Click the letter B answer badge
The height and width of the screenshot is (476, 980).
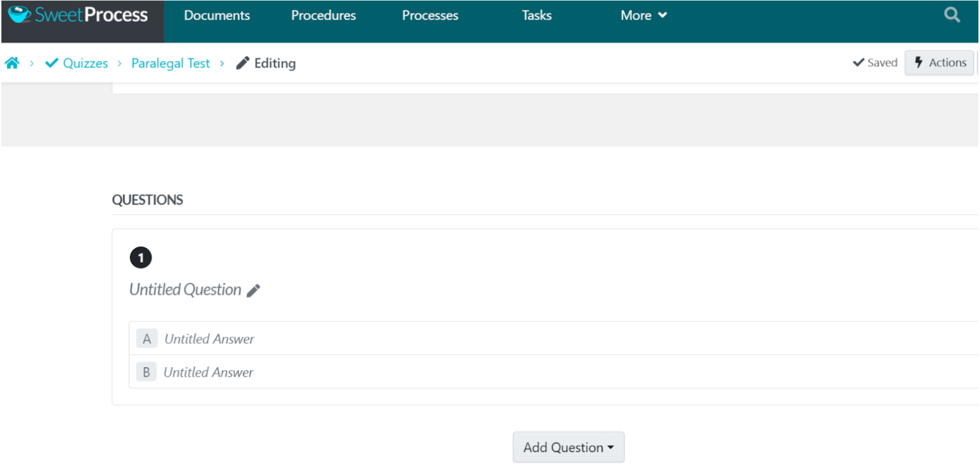(x=146, y=373)
